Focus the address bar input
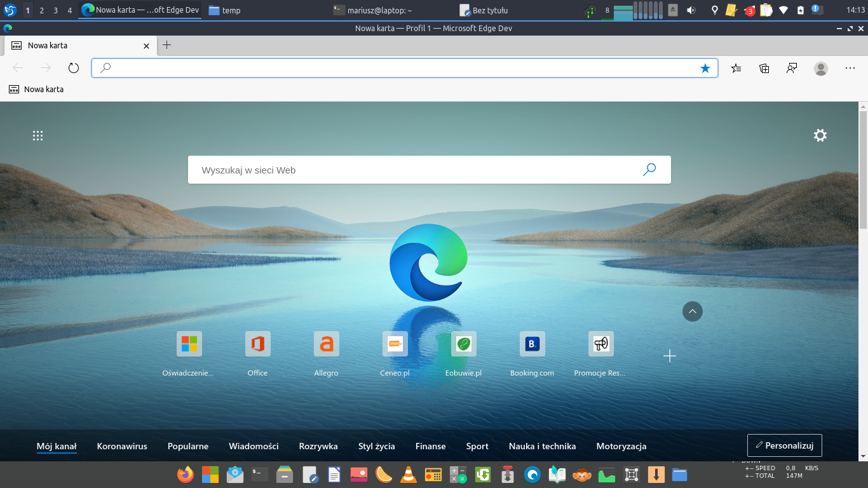This screenshot has height=488, width=868. (x=405, y=68)
